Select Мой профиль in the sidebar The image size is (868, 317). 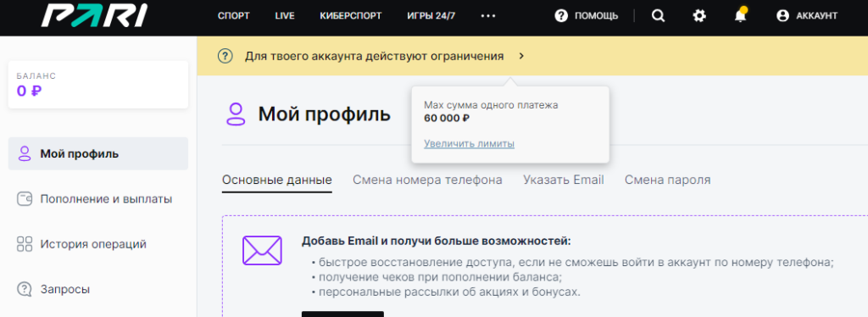[98, 153]
